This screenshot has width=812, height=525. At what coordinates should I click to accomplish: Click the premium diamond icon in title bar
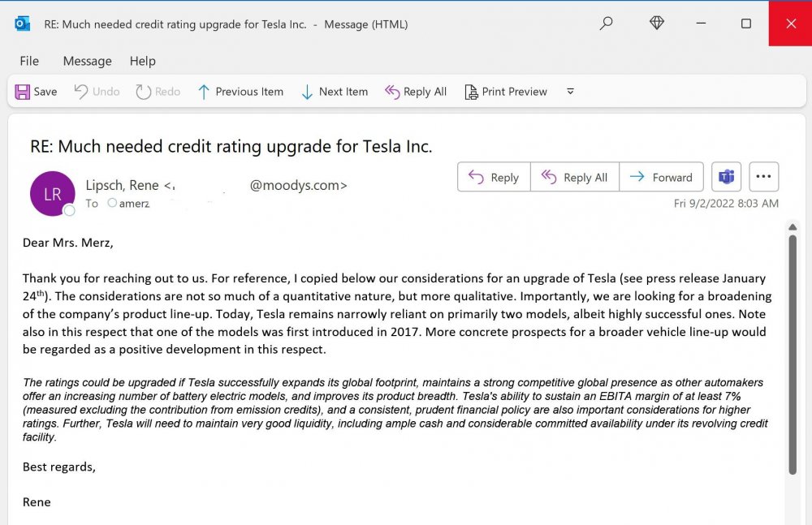tap(657, 24)
